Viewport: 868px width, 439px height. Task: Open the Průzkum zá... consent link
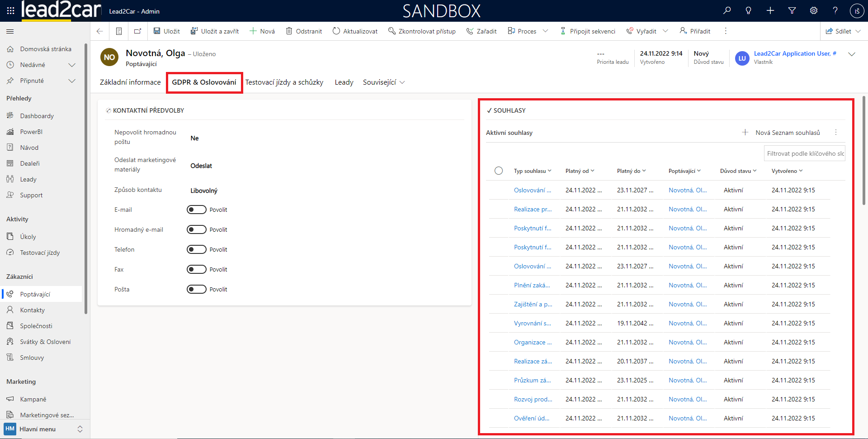532,380
